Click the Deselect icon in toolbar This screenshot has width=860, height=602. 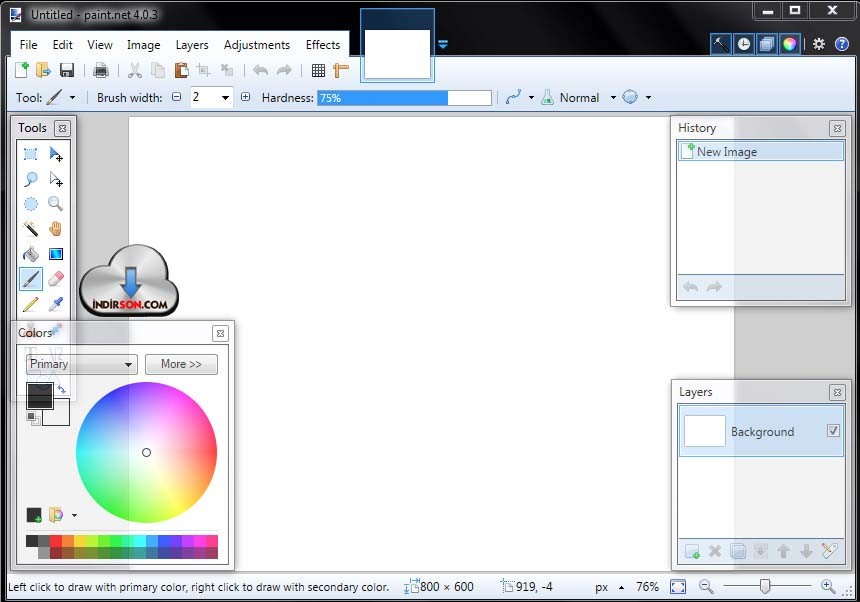tap(227, 70)
